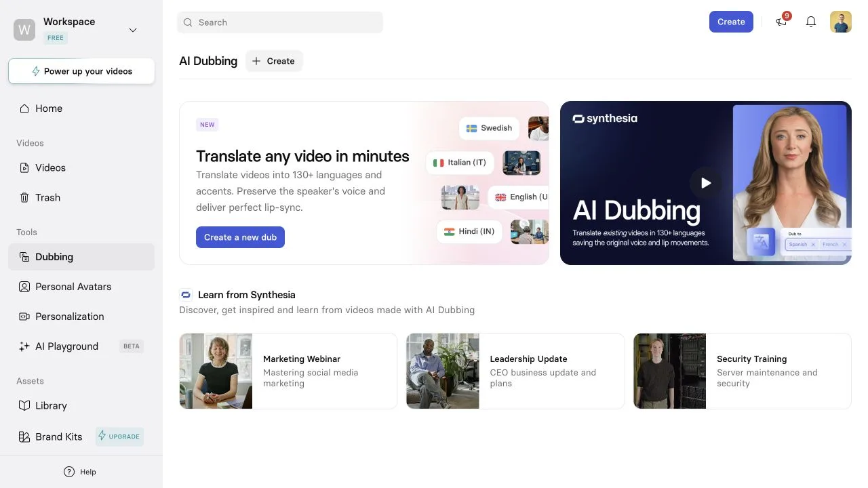Click Power up your videos button

click(81, 71)
